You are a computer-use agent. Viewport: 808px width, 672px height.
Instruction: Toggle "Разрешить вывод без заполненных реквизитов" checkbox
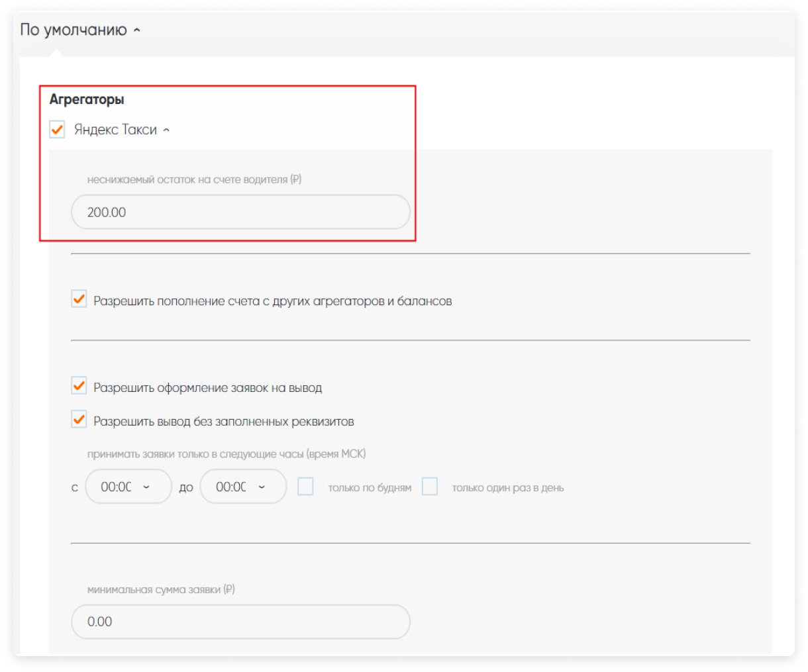tap(79, 419)
